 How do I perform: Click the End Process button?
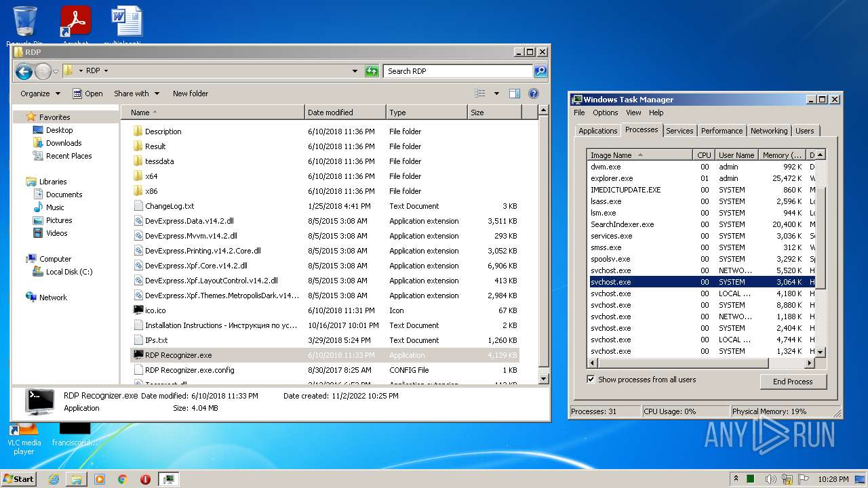793,382
